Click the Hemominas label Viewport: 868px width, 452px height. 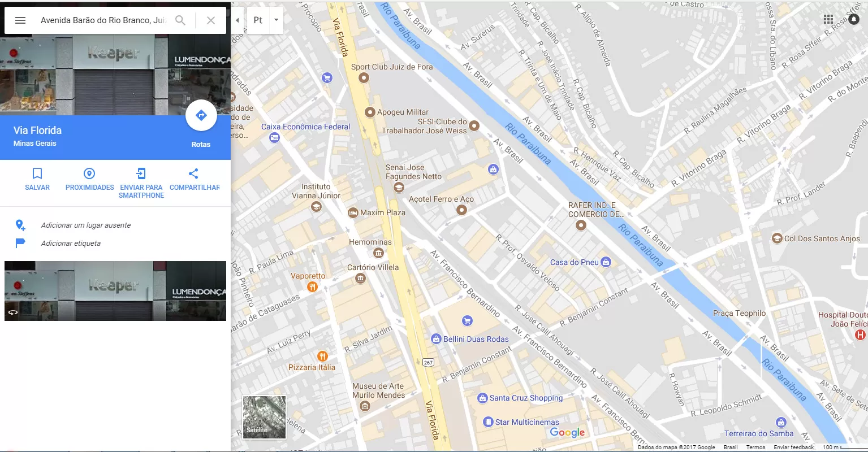(x=370, y=242)
